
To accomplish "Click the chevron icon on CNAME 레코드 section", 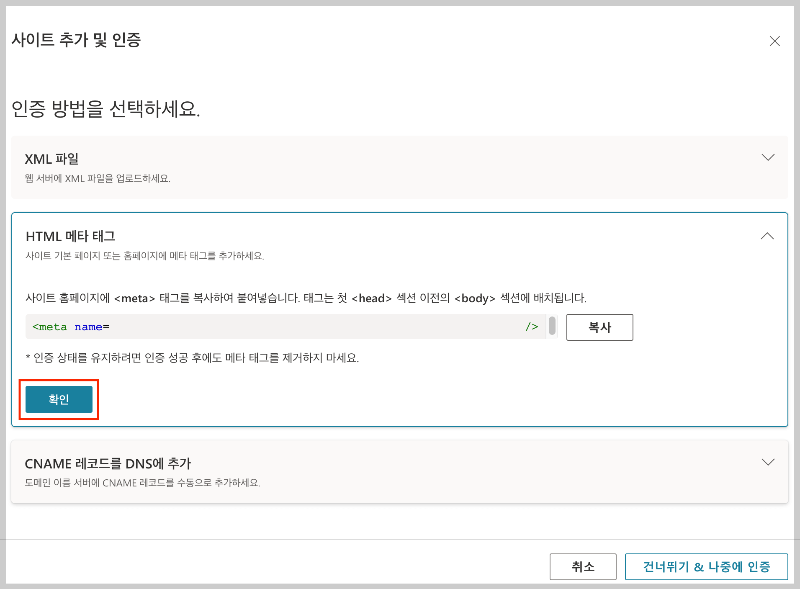I will (768, 462).
